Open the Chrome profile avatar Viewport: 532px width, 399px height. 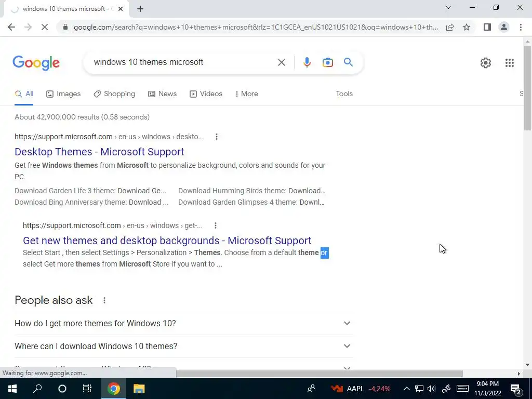(x=504, y=27)
